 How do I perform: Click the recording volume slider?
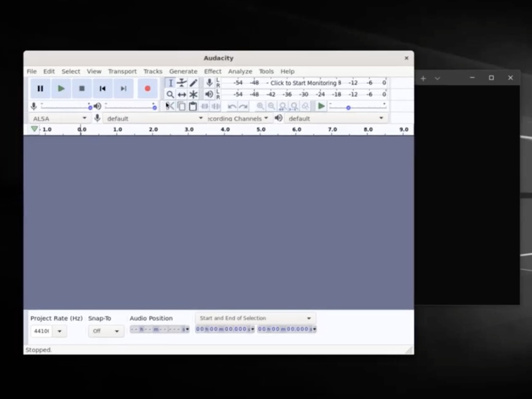pos(66,107)
